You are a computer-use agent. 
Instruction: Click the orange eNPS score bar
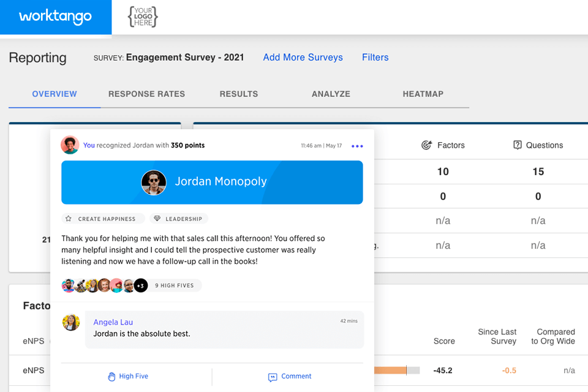[x=390, y=371]
